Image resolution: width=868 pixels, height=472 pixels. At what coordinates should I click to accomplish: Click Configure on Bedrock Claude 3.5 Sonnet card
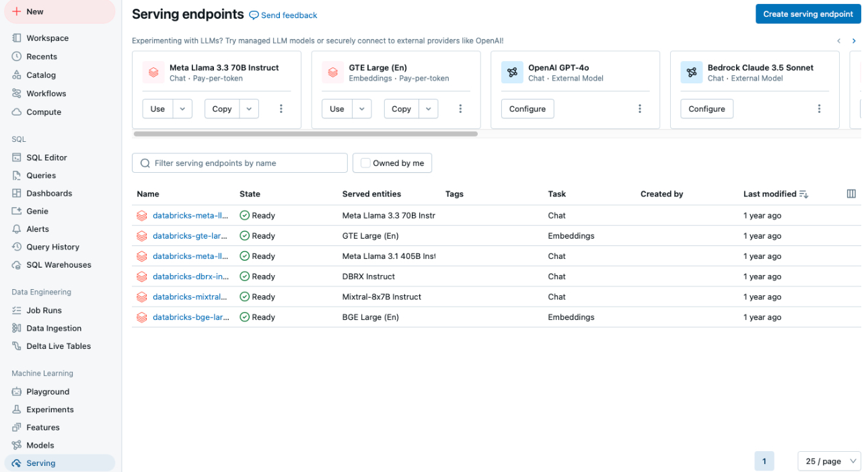707,109
